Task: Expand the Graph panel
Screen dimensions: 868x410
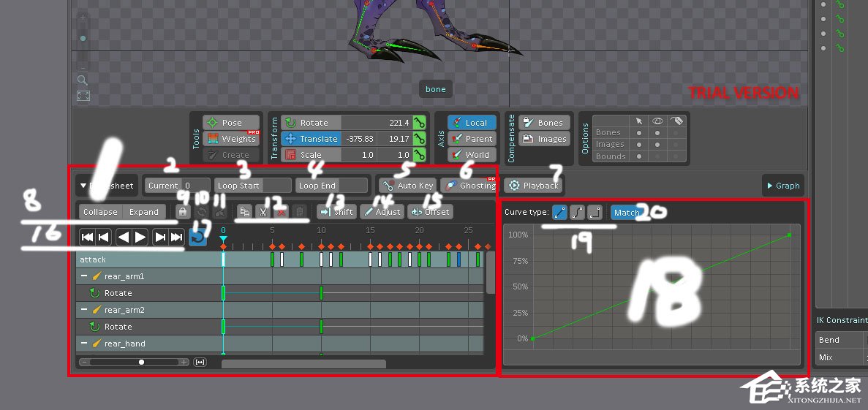Action: (x=782, y=186)
